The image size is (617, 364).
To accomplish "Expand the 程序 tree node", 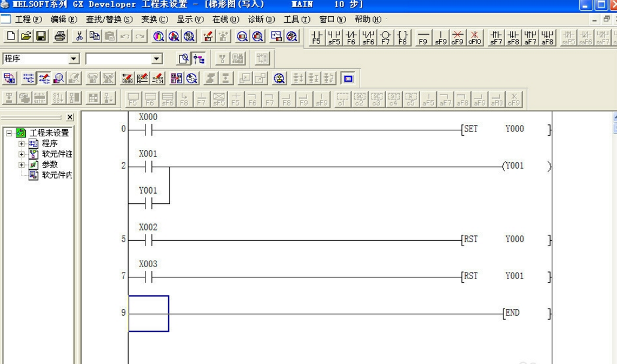I will [x=22, y=143].
